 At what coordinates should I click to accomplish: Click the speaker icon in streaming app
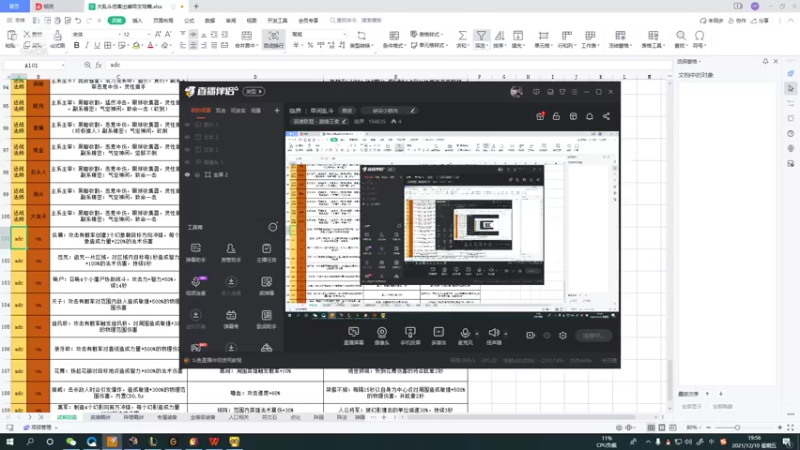click(x=493, y=333)
